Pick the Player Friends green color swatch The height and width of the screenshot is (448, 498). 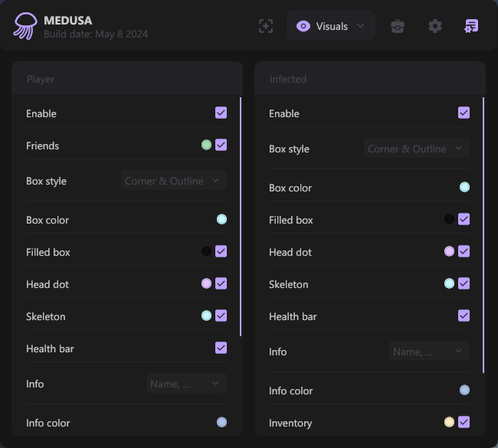coord(206,145)
